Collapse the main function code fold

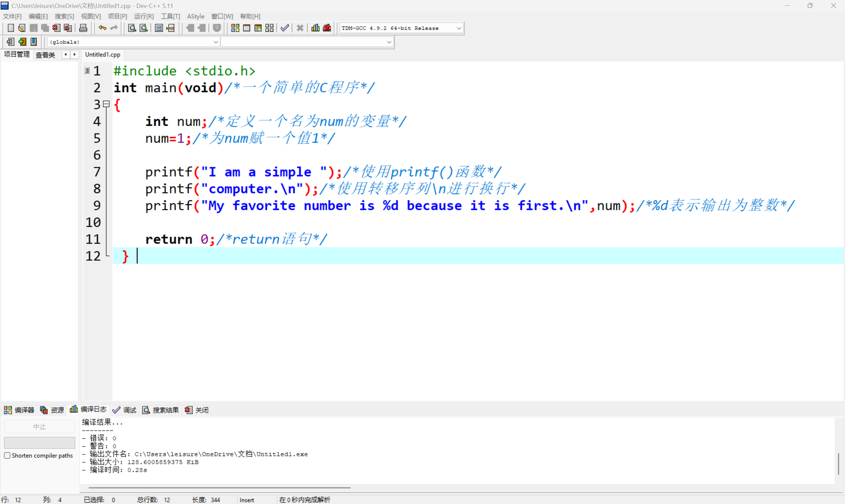(x=106, y=104)
